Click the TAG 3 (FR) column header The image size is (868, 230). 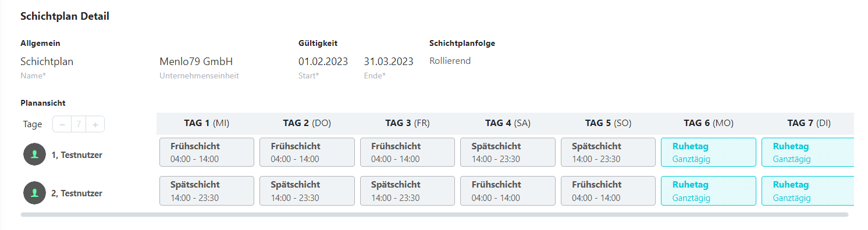[407, 123]
